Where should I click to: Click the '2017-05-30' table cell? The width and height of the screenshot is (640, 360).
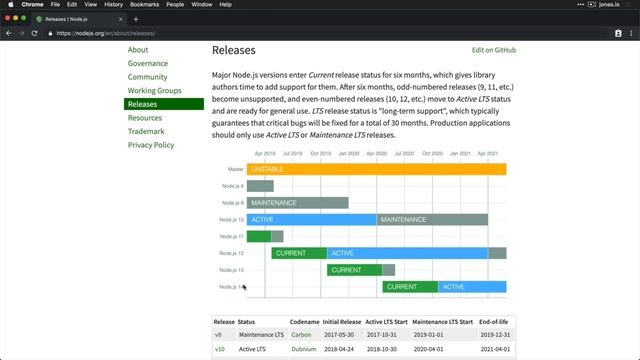[339, 335]
